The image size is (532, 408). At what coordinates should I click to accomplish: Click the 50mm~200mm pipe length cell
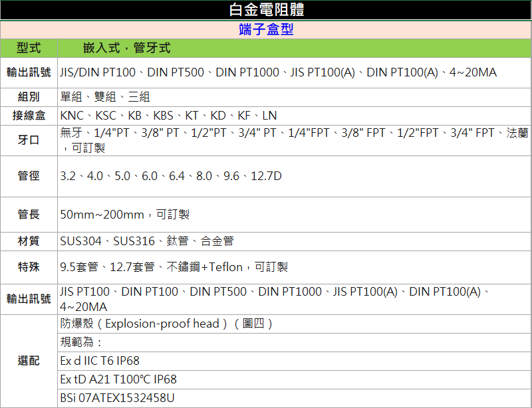(x=125, y=215)
